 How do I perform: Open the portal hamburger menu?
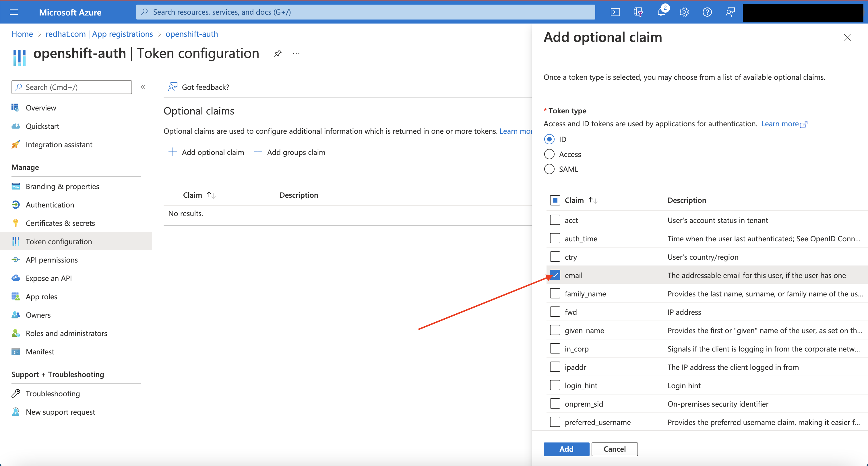[x=14, y=12]
